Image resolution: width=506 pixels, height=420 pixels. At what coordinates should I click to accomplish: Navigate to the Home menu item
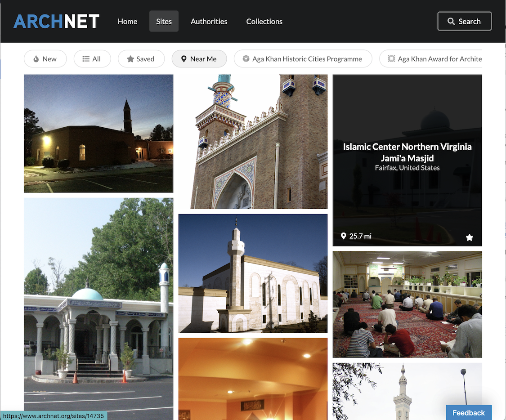click(x=127, y=21)
